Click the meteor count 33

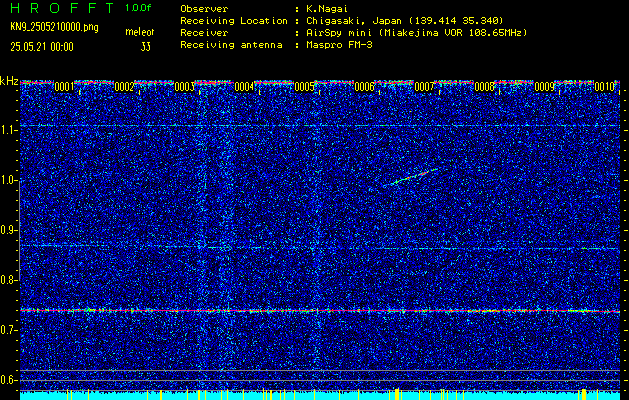[x=146, y=47]
